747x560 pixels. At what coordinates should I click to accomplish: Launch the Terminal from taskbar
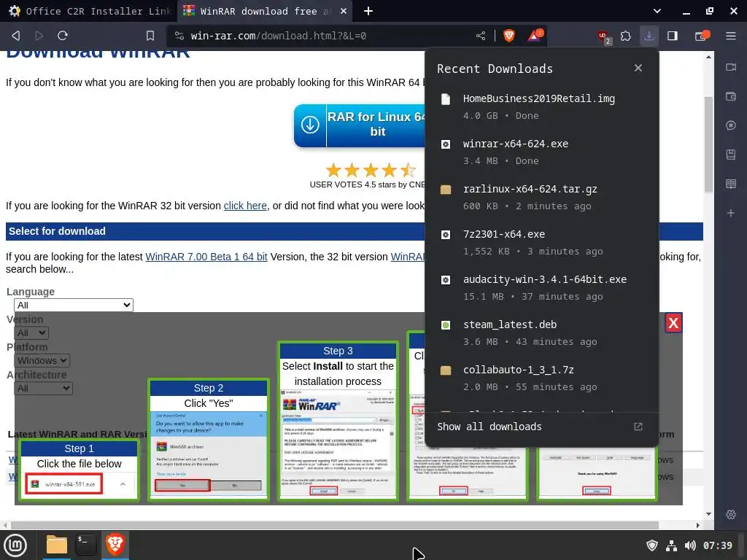coord(86,545)
